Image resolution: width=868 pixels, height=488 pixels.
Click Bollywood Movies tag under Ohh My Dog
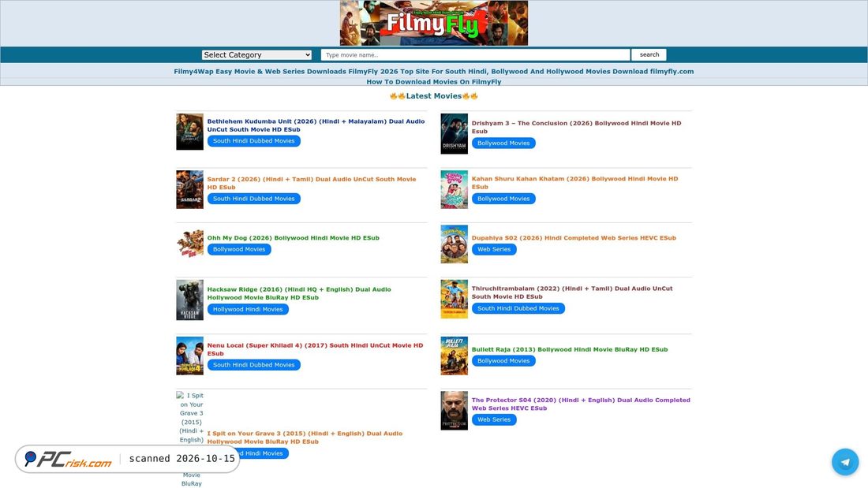click(x=239, y=250)
